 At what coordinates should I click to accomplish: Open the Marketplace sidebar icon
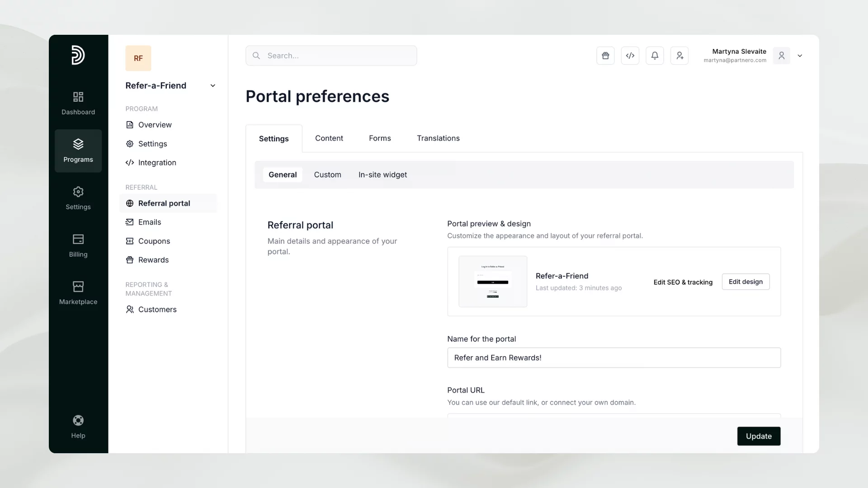click(78, 292)
